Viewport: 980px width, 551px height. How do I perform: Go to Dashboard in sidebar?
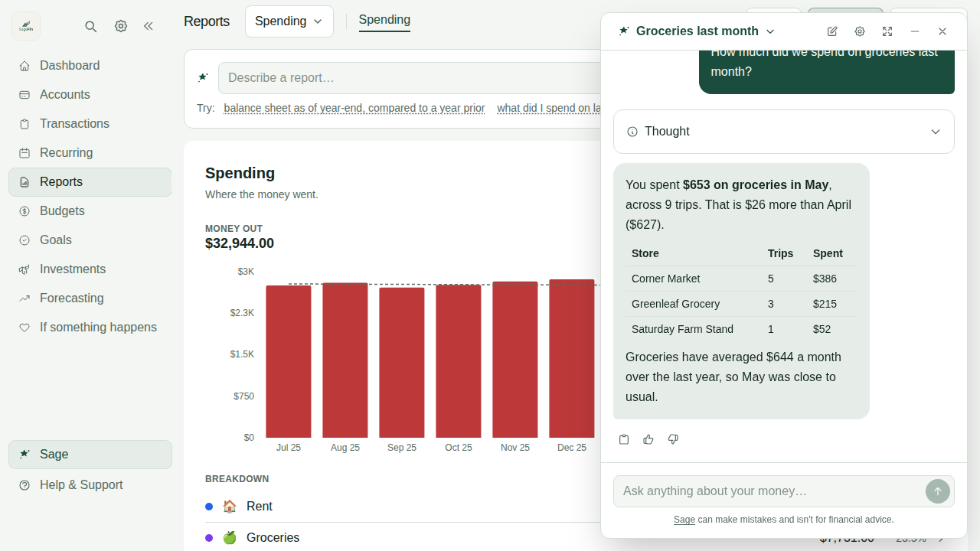(x=90, y=66)
